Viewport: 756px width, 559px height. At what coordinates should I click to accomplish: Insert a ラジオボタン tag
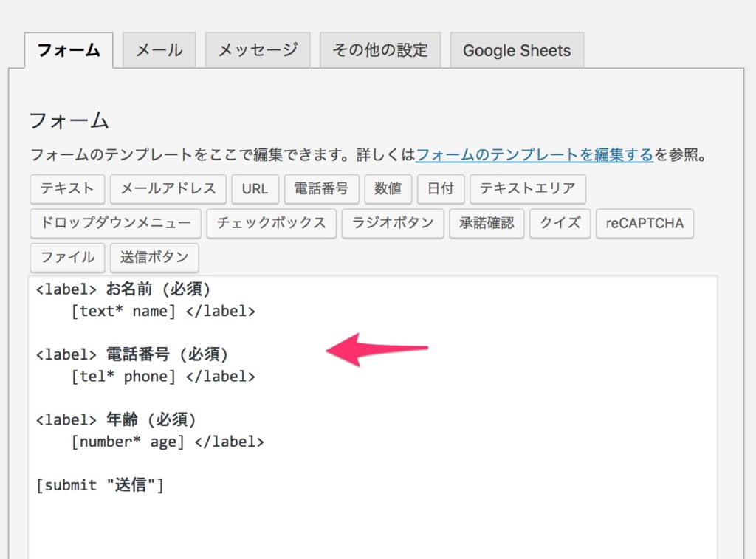(x=393, y=223)
